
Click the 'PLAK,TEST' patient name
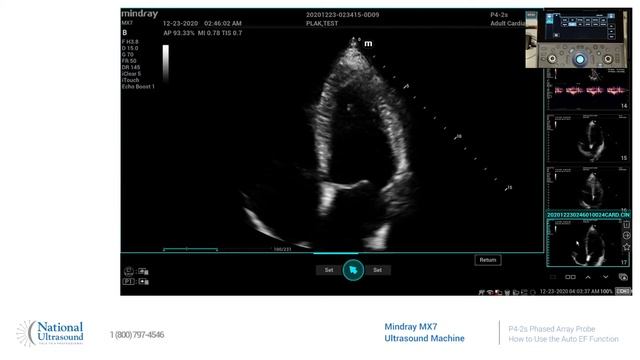click(x=322, y=24)
